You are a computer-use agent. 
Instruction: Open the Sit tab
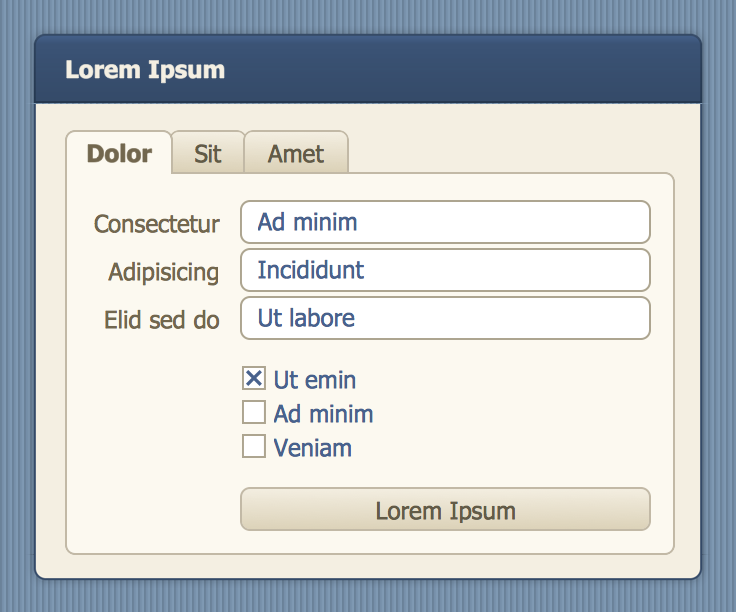pos(208,153)
